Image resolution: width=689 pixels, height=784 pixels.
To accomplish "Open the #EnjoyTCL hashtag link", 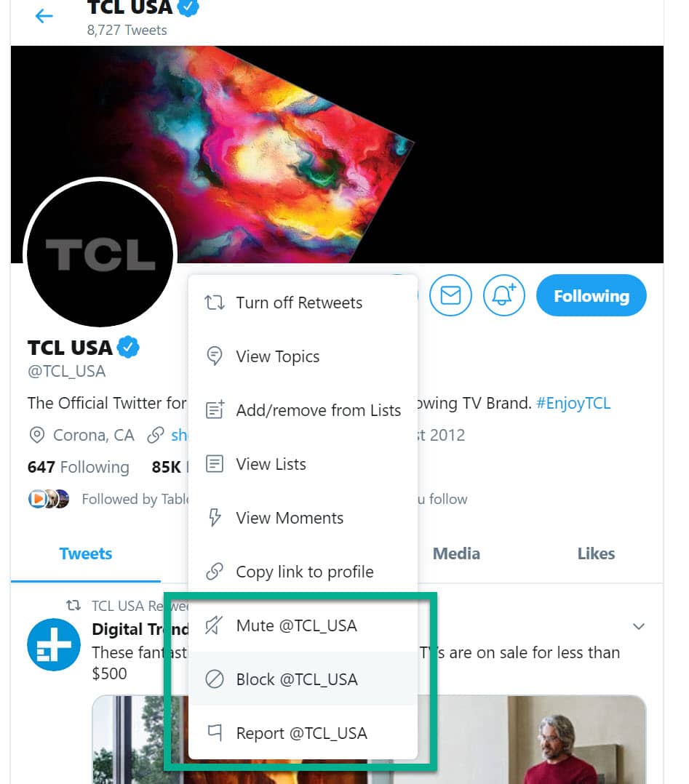I will (x=573, y=403).
